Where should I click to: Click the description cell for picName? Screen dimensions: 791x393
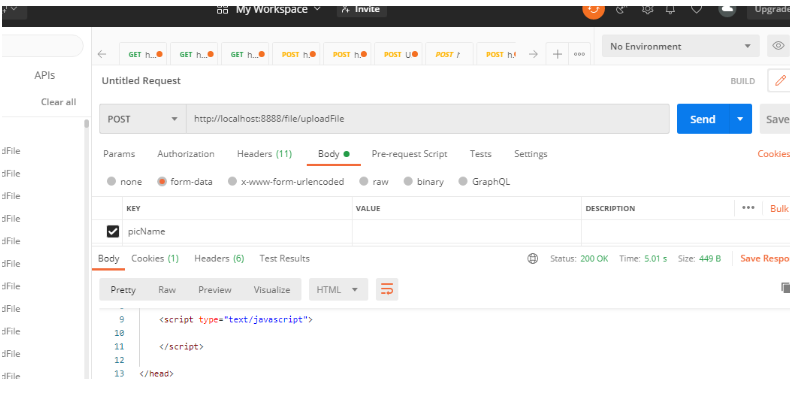point(686,232)
